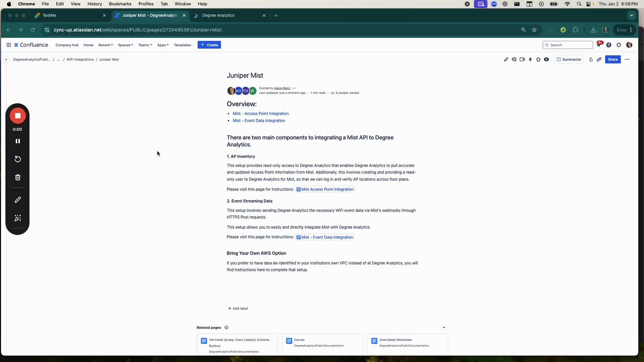This screenshot has width=644, height=362.
Task: Open page comments icon
Action: coord(514,59)
